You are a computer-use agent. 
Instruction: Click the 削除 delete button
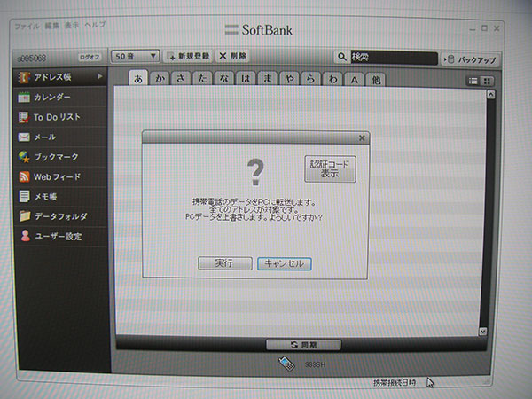(232, 56)
